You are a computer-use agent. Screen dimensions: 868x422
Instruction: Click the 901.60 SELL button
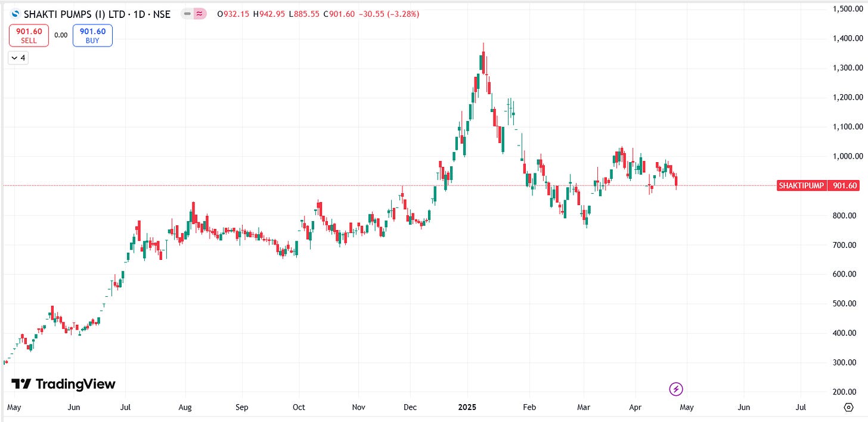pyautogui.click(x=29, y=35)
